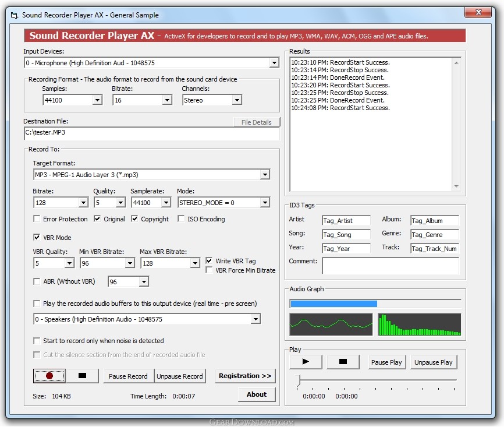The width and height of the screenshot is (504, 427).
Task: Click the Time Length value 0:00:07
Action: pyautogui.click(x=183, y=396)
